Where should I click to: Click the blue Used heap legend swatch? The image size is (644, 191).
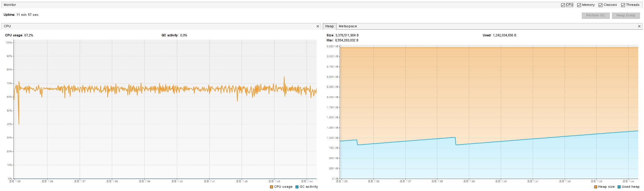tap(619, 187)
